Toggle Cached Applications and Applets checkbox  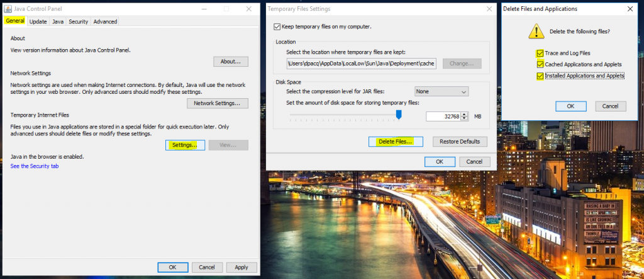click(540, 65)
